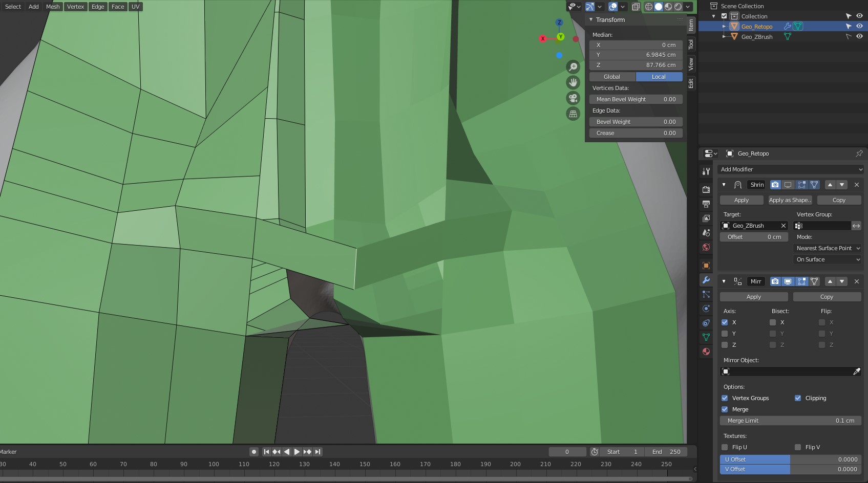Screen dimensions: 868x483
Task: Move Mirror modifier up in stack
Action: 830,281
